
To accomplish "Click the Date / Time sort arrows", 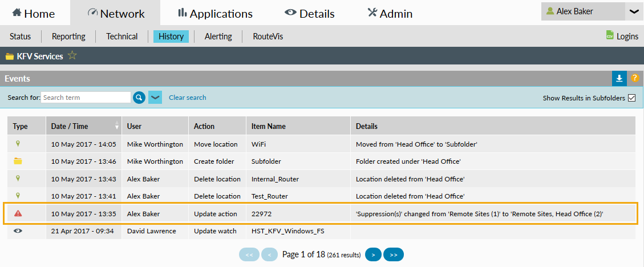I will point(117,126).
